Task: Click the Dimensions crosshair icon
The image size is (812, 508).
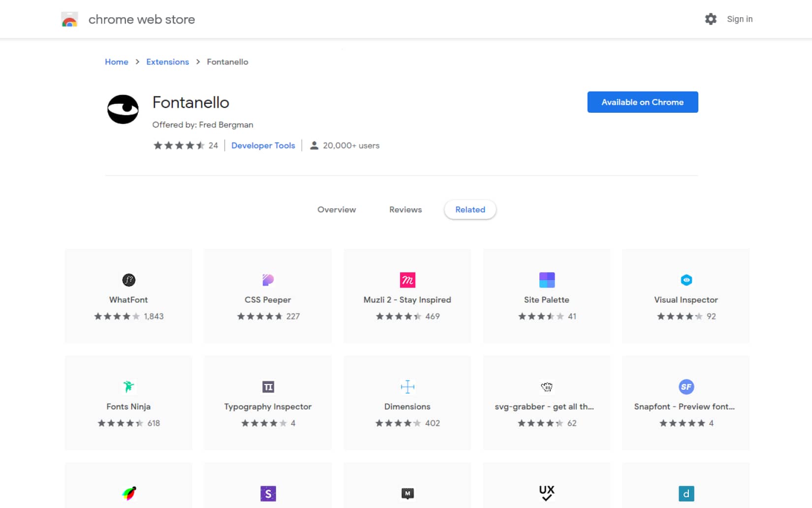Action: coord(407,387)
